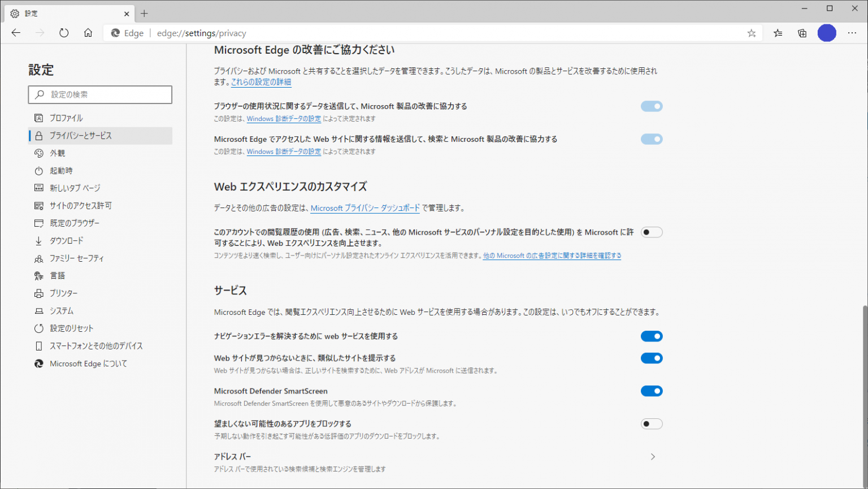The height and width of the screenshot is (489, 868).
Task: Click the magnifier in 設定の検索 box
Action: pyautogui.click(x=39, y=94)
